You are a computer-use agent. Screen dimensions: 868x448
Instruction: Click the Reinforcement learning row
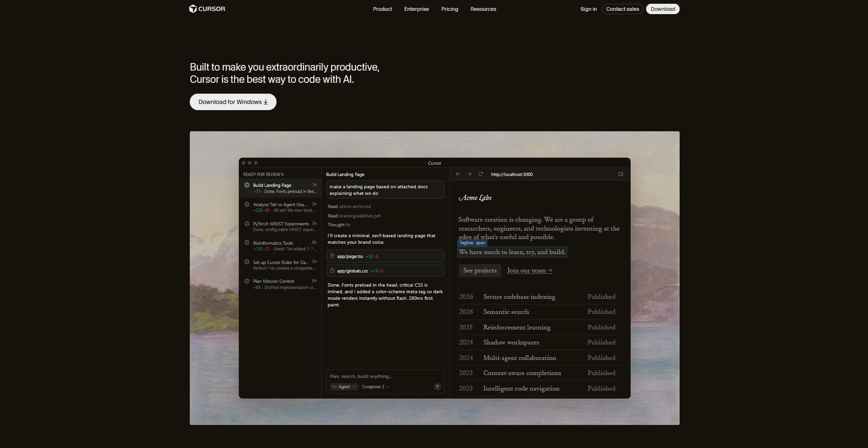click(x=540, y=328)
